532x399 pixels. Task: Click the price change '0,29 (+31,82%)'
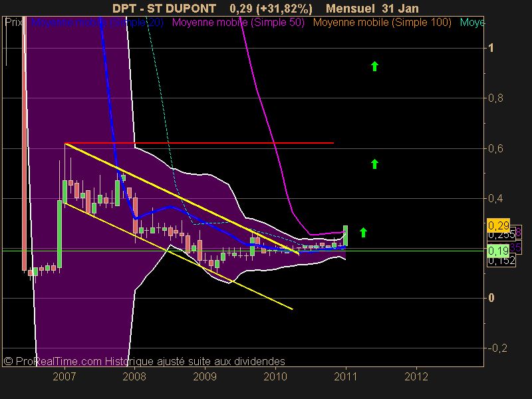pos(271,9)
